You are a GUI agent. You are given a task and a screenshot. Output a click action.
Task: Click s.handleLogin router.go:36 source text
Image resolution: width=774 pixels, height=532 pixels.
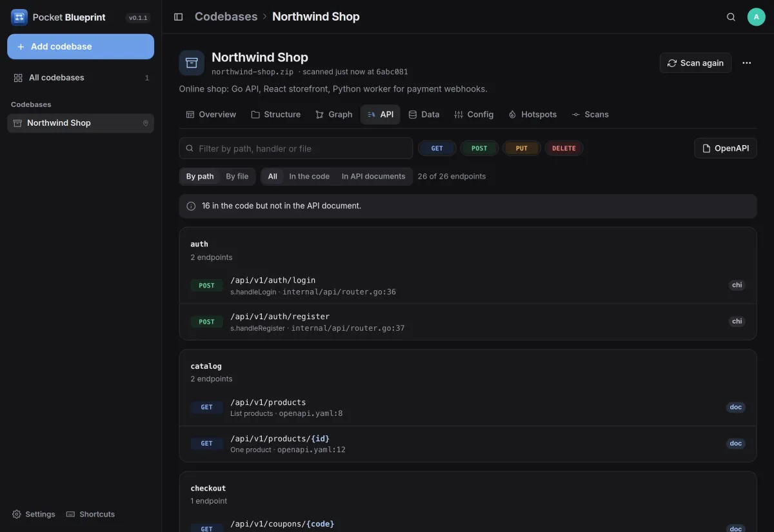point(313,292)
